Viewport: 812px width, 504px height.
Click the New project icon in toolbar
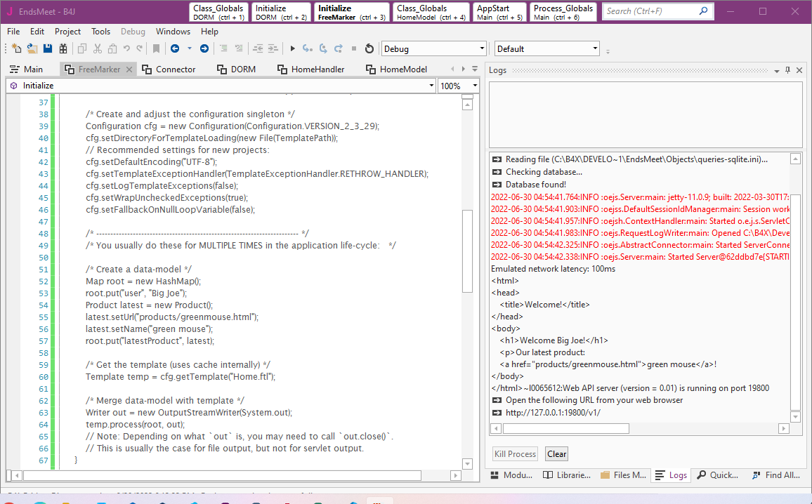[17, 48]
